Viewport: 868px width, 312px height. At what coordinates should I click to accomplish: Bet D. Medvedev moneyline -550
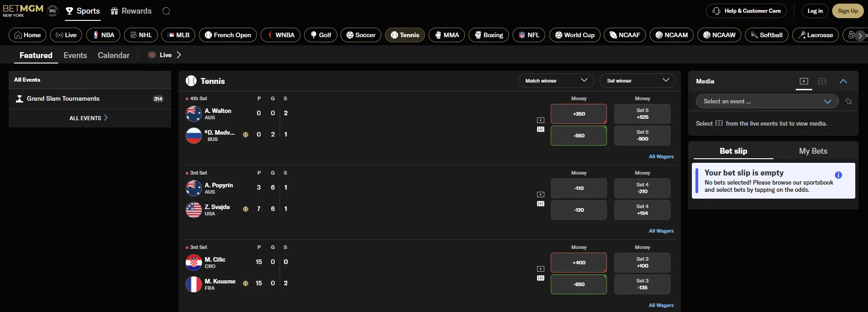coord(579,136)
